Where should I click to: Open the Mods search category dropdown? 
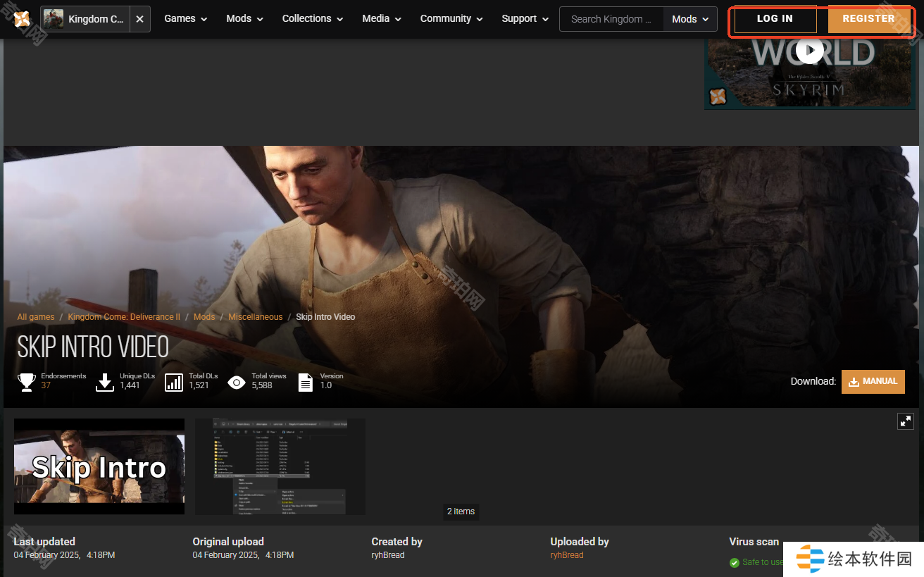tap(689, 19)
